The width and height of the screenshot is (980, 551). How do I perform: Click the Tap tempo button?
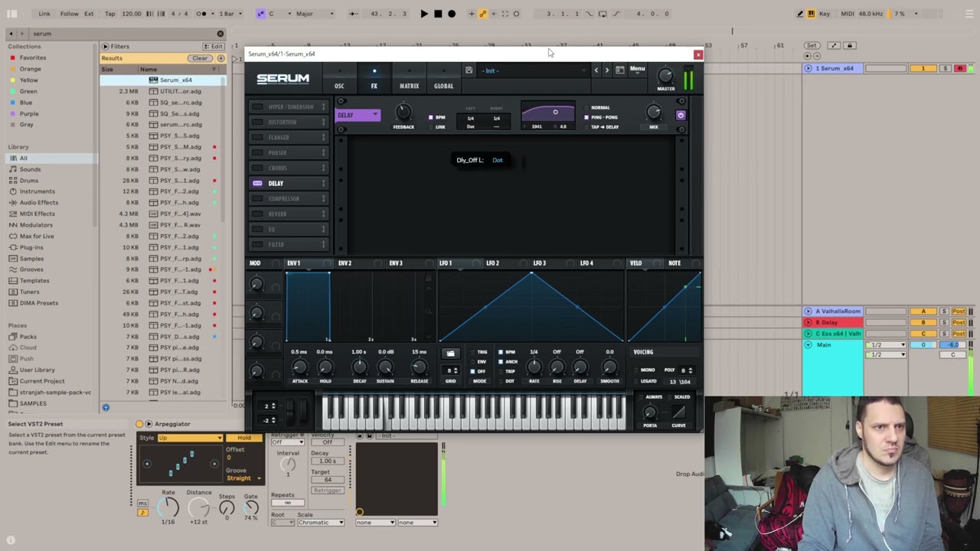pyautogui.click(x=109, y=14)
